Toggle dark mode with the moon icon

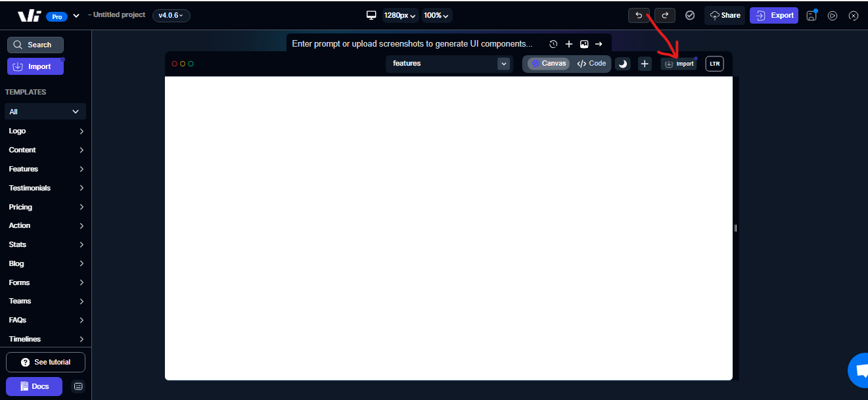click(623, 64)
